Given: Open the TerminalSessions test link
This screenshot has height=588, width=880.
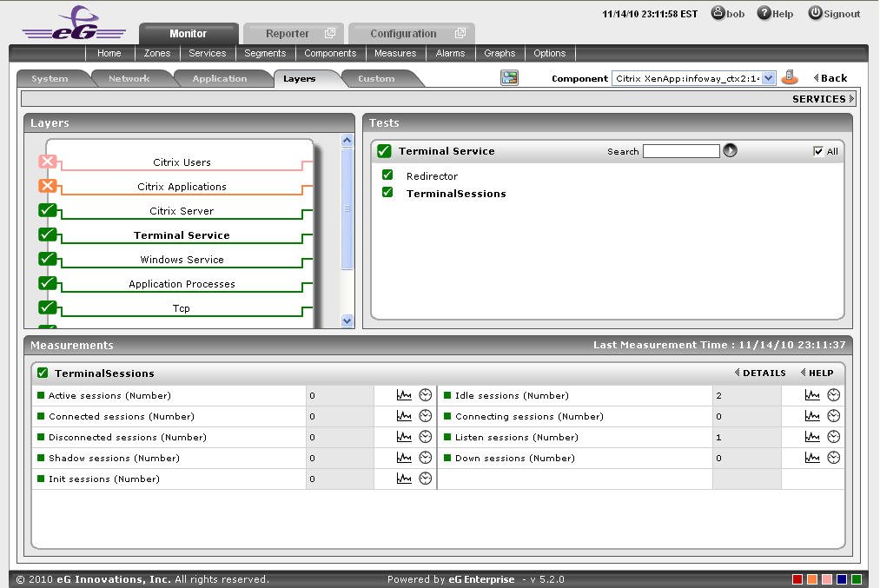Looking at the screenshot, I should [x=456, y=194].
